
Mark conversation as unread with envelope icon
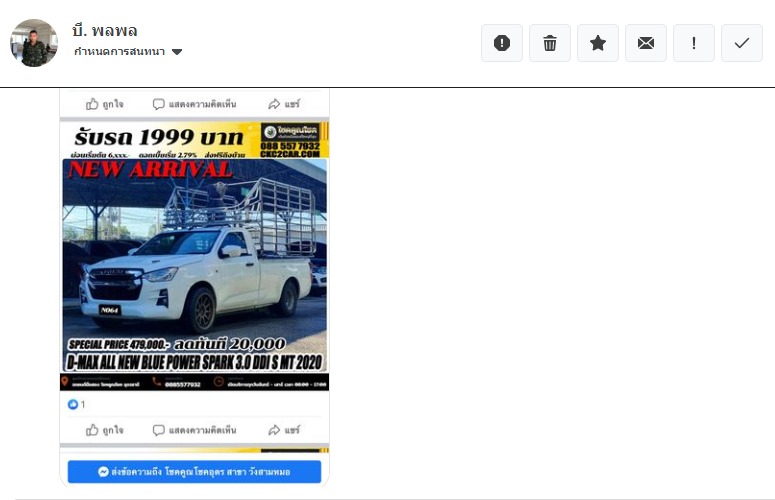pyautogui.click(x=646, y=43)
